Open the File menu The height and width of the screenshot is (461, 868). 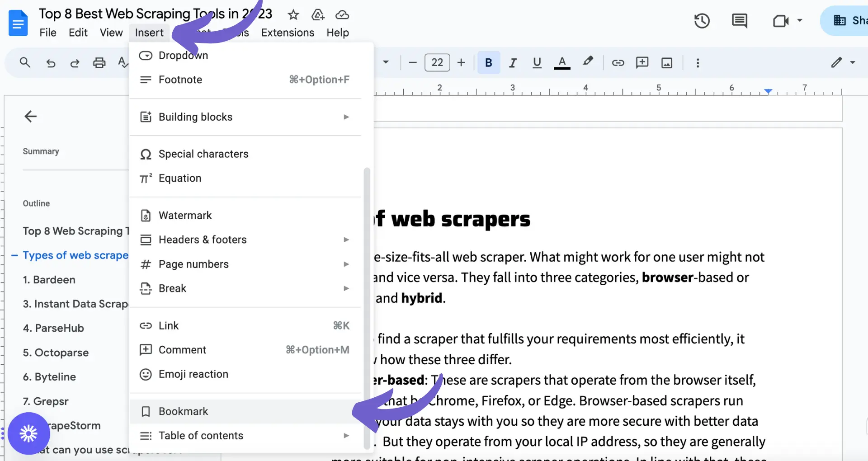pos(48,33)
